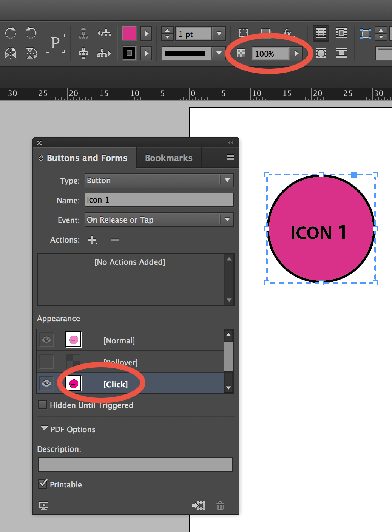Remove selected action with minus icon

pos(115,240)
